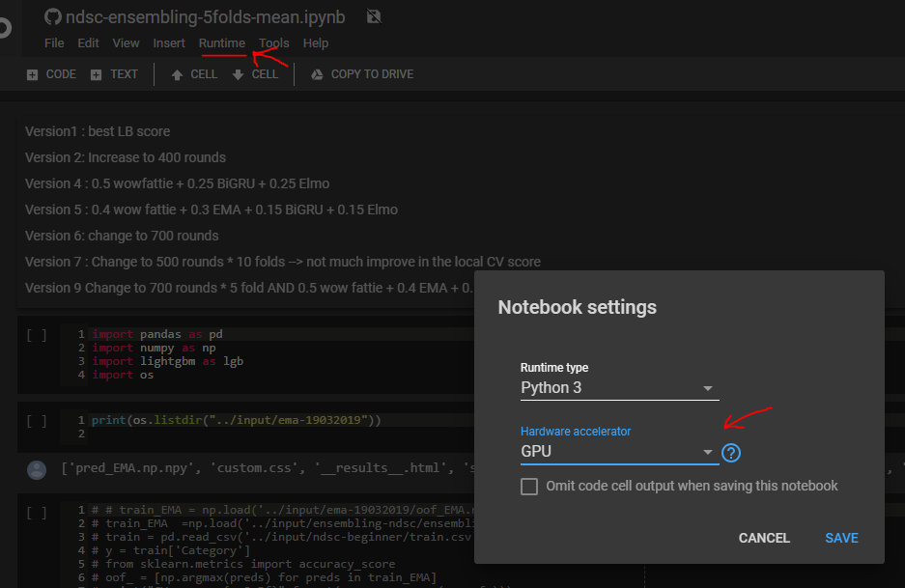Image resolution: width=905 pixels, height=588 pixels.
Task: Open the Tools menu
Action: coord(273,42)
